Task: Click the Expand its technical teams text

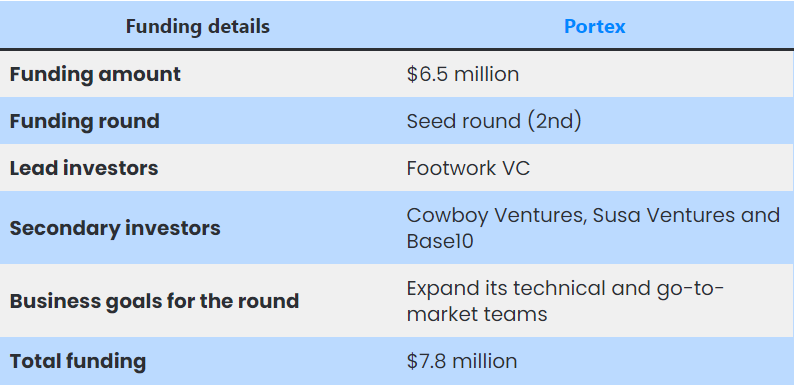Action: 566,288
